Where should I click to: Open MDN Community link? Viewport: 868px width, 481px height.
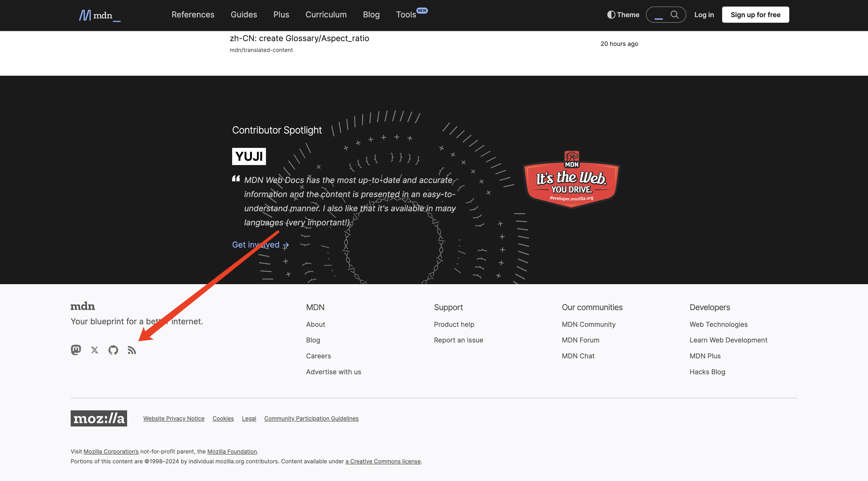coord(588,324)
